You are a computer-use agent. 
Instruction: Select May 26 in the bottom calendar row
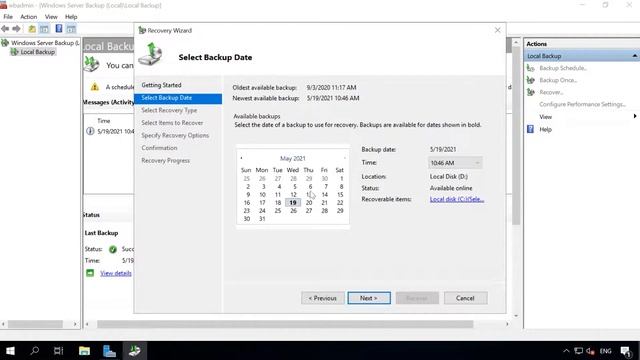click(293, 211)
